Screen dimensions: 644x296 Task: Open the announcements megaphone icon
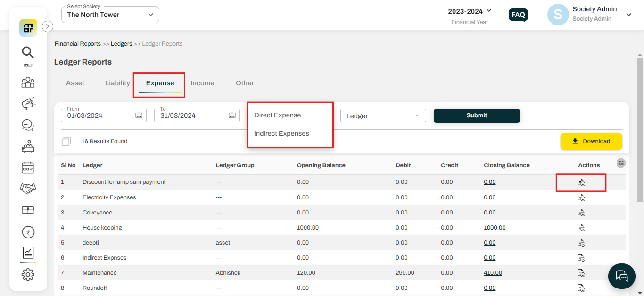point(28,104)
